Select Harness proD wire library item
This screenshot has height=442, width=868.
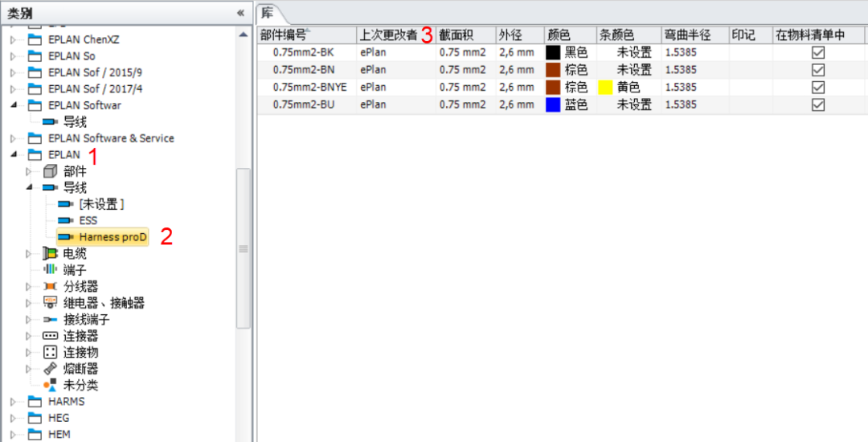tap(113, 237)
